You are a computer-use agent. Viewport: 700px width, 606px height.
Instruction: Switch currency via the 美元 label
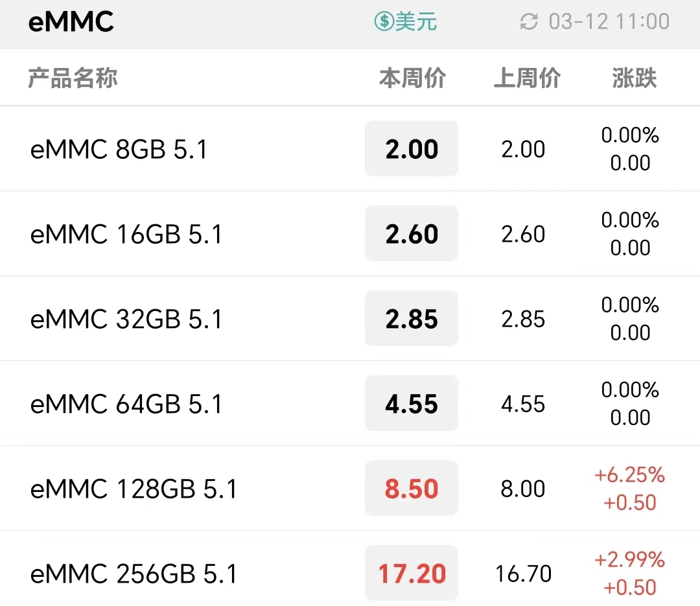click(415, 21)
